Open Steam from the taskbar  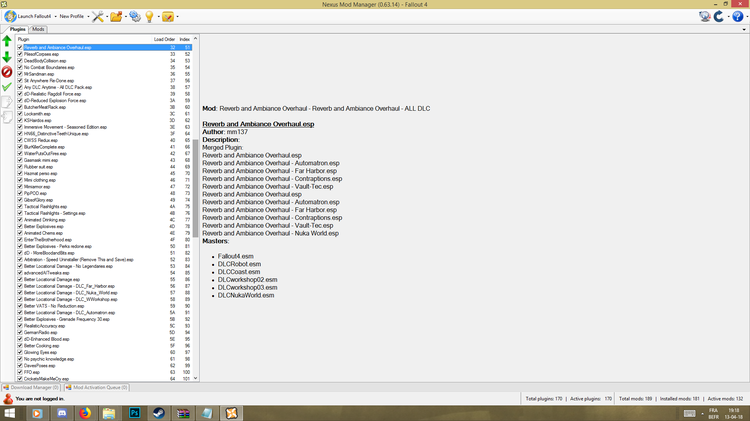158,413
